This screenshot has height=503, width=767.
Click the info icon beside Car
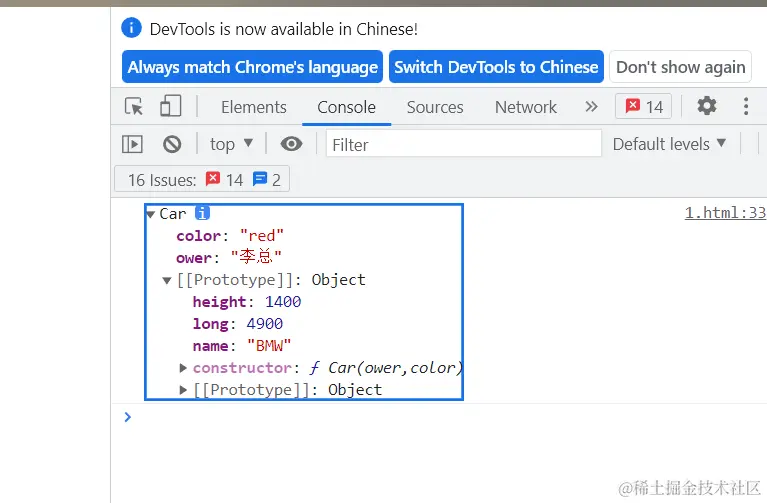[203, 213]
